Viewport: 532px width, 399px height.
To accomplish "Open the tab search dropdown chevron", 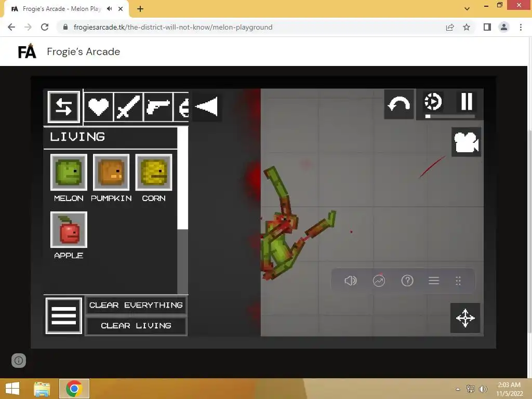I will point(467,9).
